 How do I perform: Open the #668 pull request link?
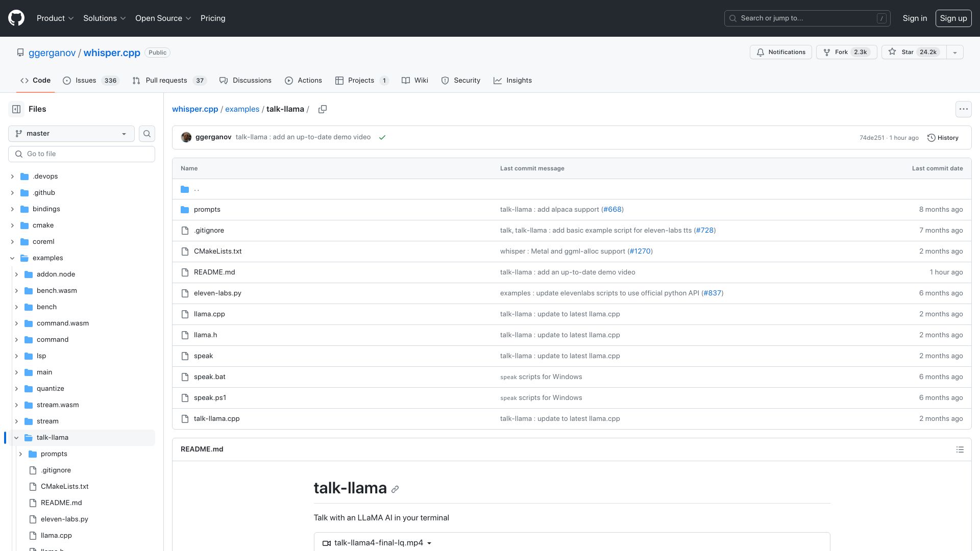(612, 210)
